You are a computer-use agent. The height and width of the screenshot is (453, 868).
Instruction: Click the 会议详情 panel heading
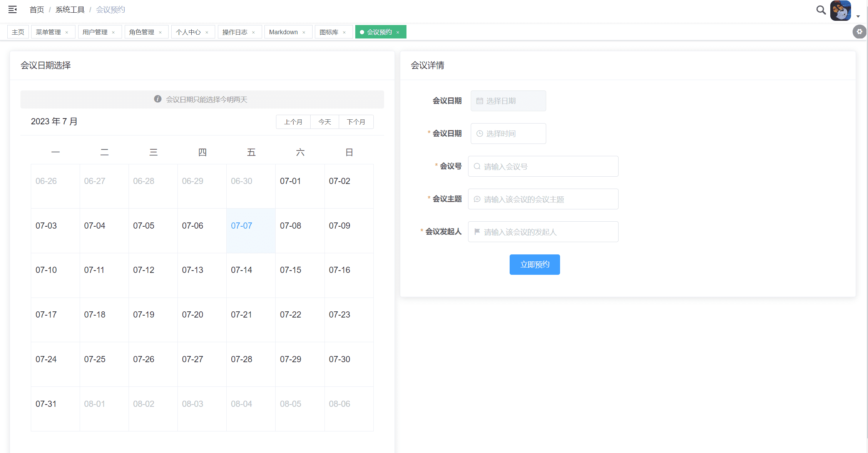(427, 65)
